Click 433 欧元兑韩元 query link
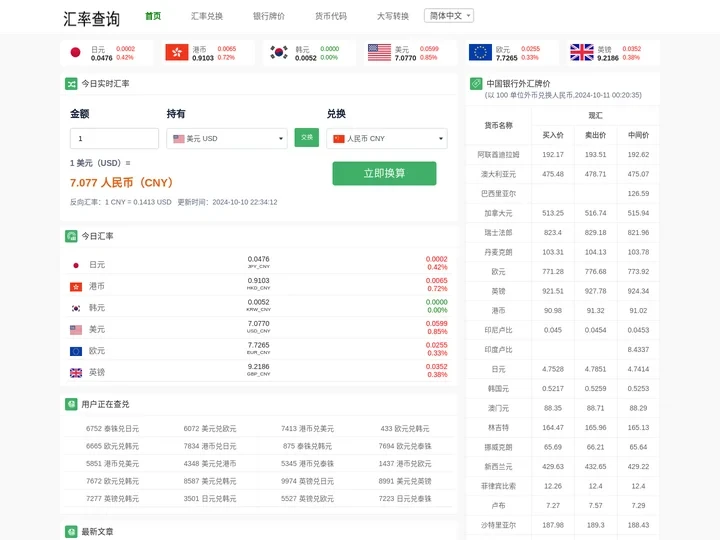Viewport: 720px width, 540px height. click(405, 428)
